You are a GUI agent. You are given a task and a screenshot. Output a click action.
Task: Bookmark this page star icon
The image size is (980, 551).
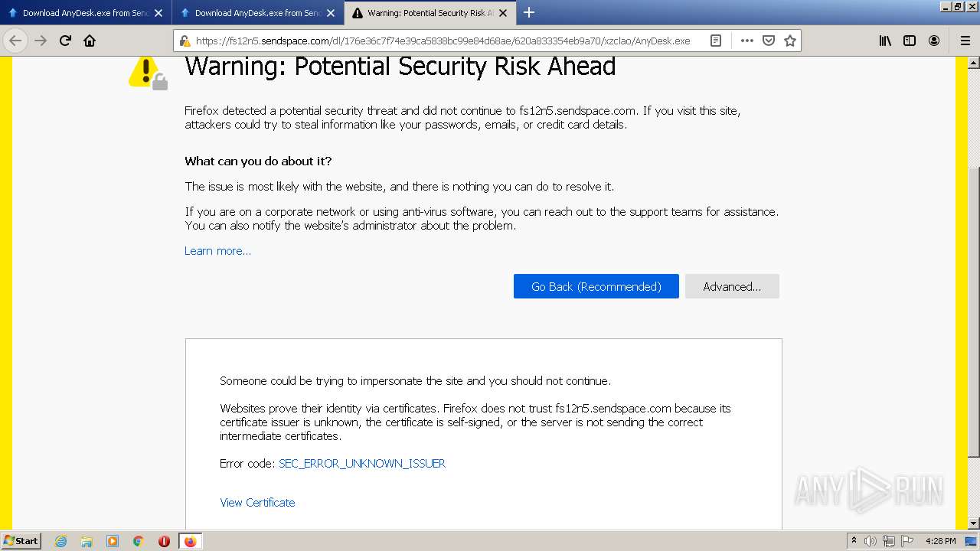[790, 41]
